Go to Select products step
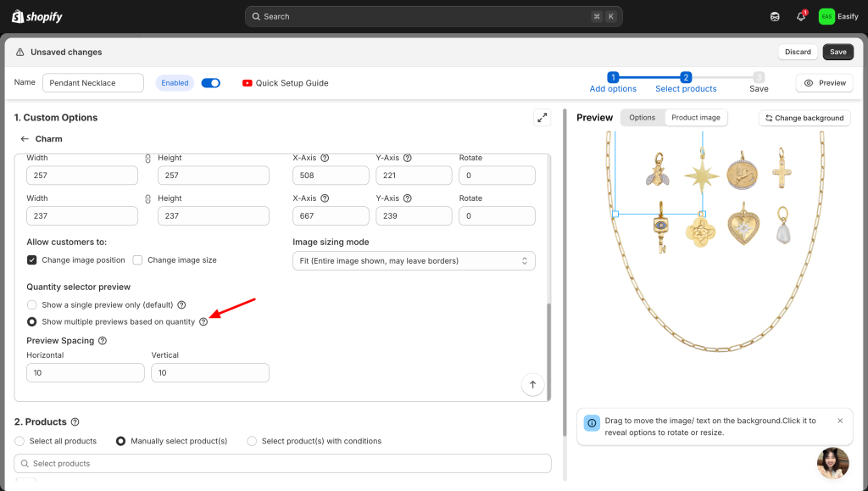This screenshot has width=868, height=491. pyautogui.click(x=686, y=82)
